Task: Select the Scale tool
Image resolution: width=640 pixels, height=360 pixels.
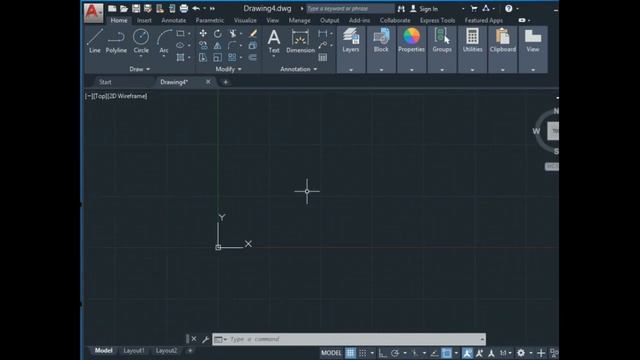Action: coord(218,58)
